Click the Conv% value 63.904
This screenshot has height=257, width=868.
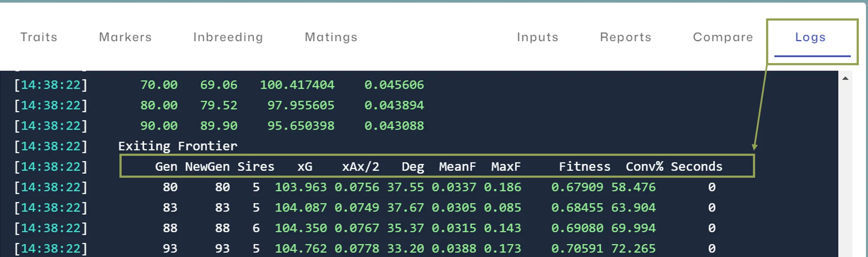click(x=633, y=208)
